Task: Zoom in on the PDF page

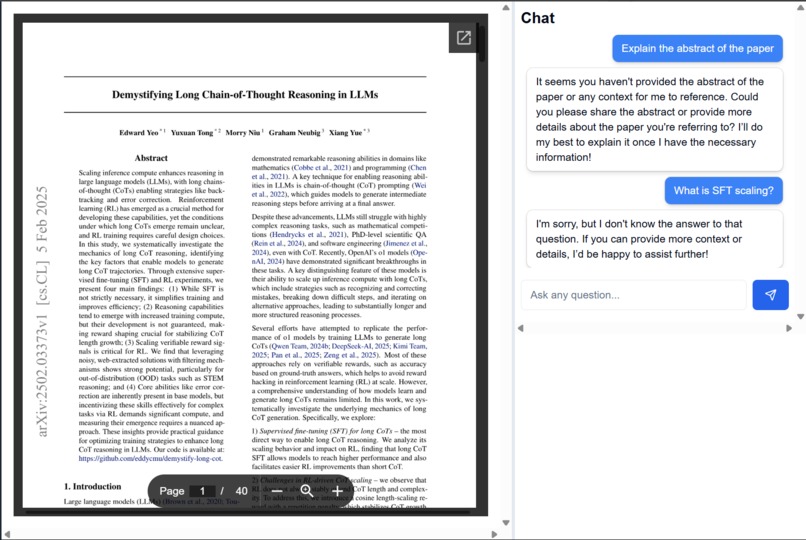Action: pyautogui.click(x=337, y=491)
